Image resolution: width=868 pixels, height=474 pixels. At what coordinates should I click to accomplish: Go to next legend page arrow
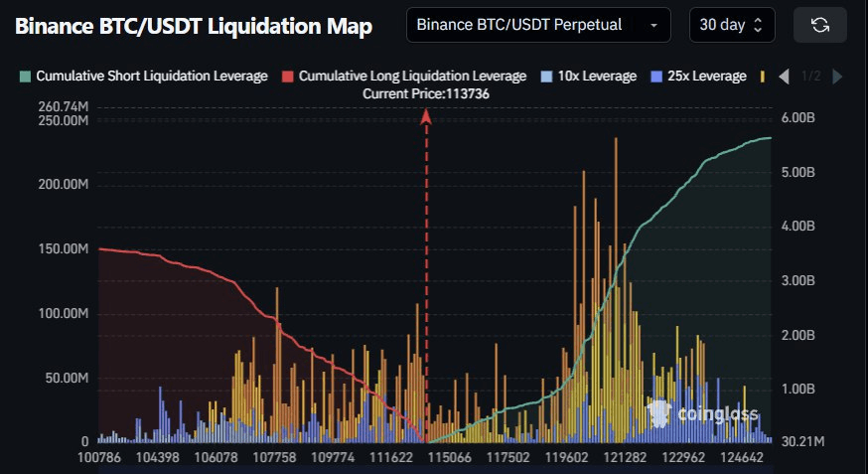837,77
